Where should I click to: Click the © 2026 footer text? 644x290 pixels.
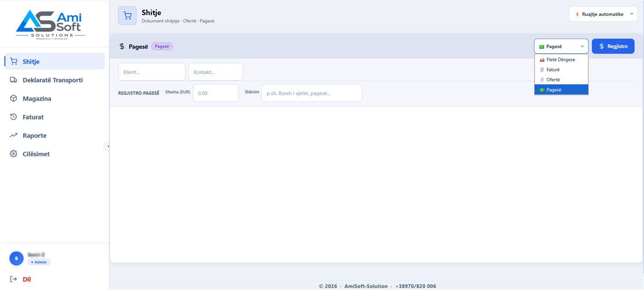coord(328,286)
